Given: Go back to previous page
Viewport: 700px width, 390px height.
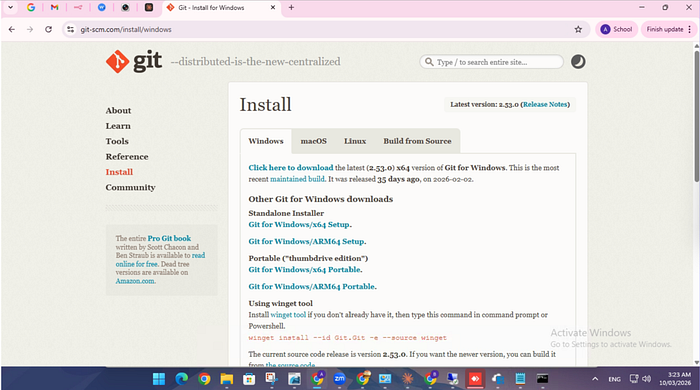Looking at the screenshot, I should pyautogui.click(x=12, y=29).
